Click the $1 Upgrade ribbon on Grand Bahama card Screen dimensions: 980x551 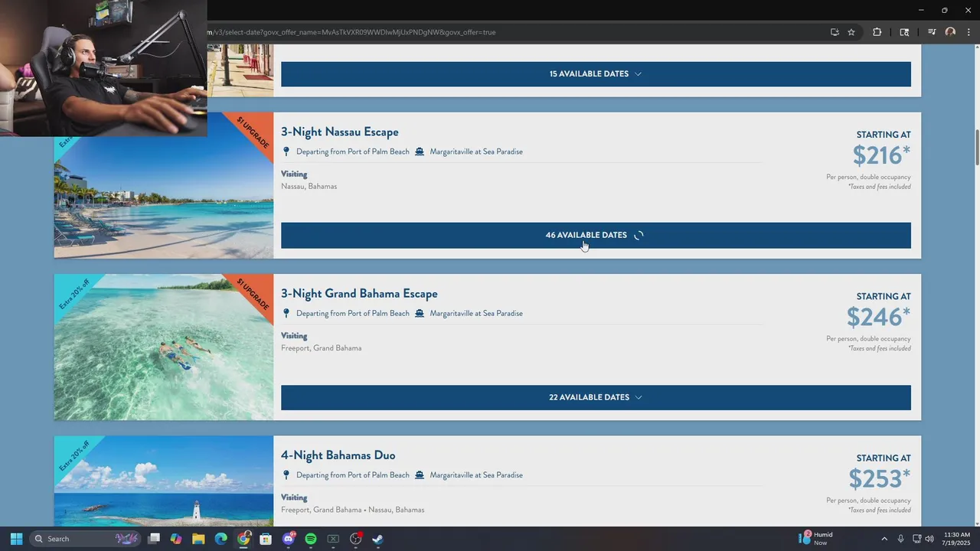(254, 293)
